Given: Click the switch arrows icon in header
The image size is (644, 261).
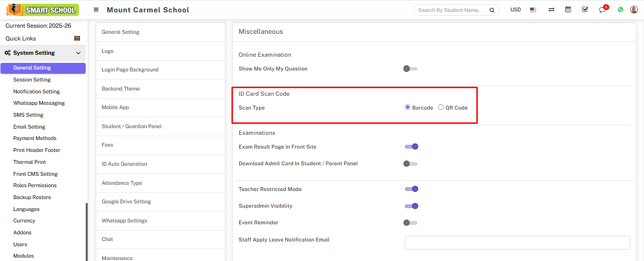Looking at the screenshot, I should pos(551,10).
